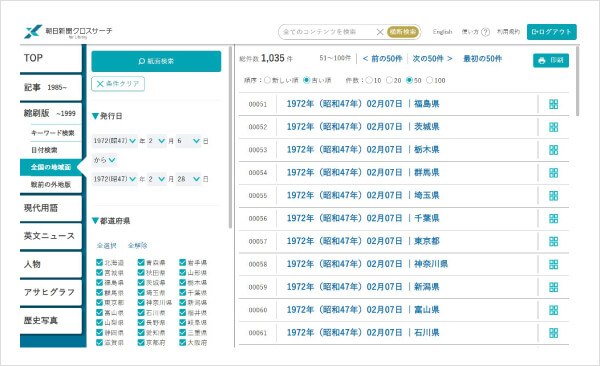This screenshot has width=600, height=366.
Task: Open 人物 sidebar section
Action: pyautogui.click(x=51, y=264)
